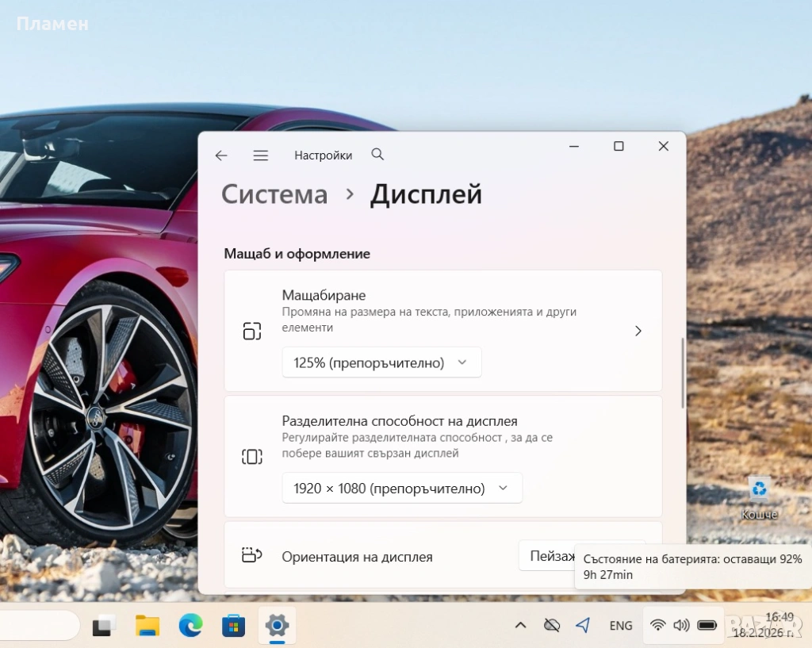Open the Wi-Fi network tray icon
This screenshot has width=812, height=648.
tap(657, 625)
